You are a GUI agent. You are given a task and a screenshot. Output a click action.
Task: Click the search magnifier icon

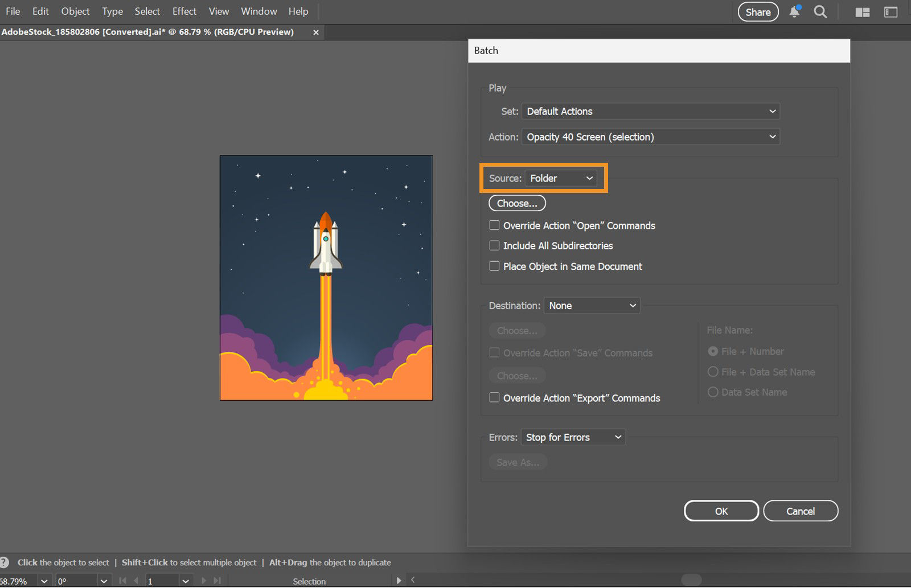pos(820,11)
